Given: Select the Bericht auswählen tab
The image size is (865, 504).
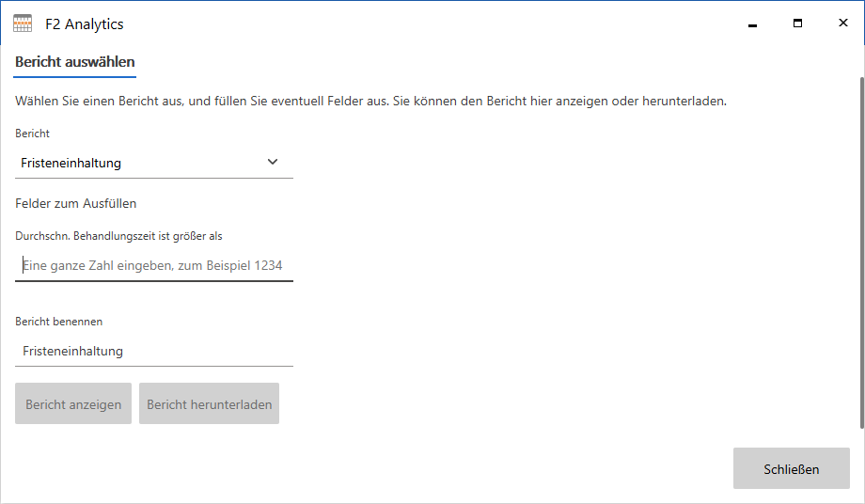Looking at the screenshot, I should [74, 62].
